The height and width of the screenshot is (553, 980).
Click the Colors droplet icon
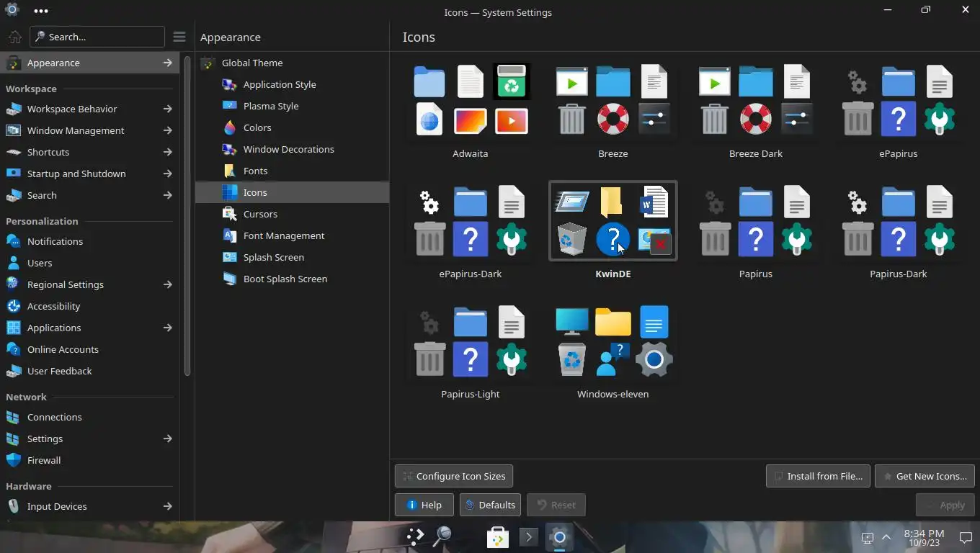click(x=230, y=127)
